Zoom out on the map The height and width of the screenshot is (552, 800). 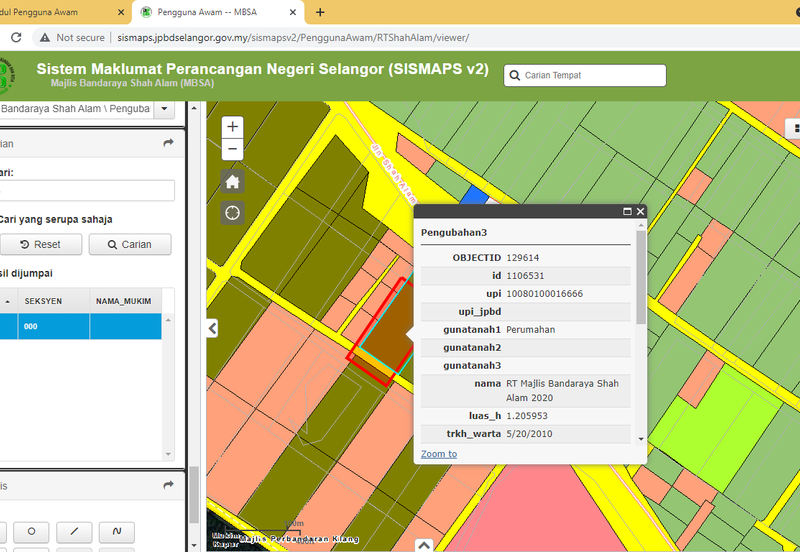click(x=233, y=149)
